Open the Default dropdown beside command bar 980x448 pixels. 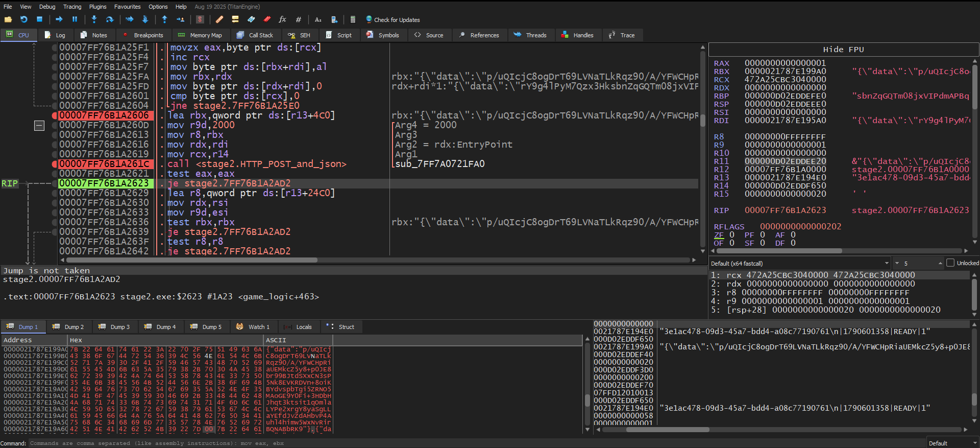[953, 443]
